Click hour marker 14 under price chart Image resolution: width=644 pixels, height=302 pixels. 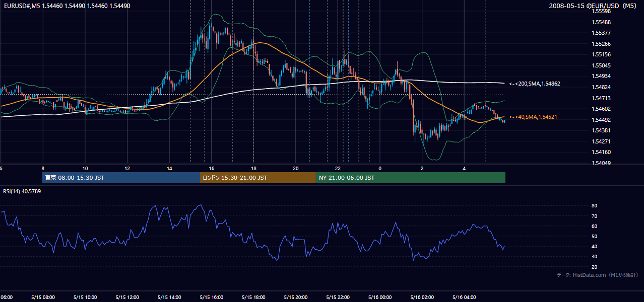pos(169,168)
